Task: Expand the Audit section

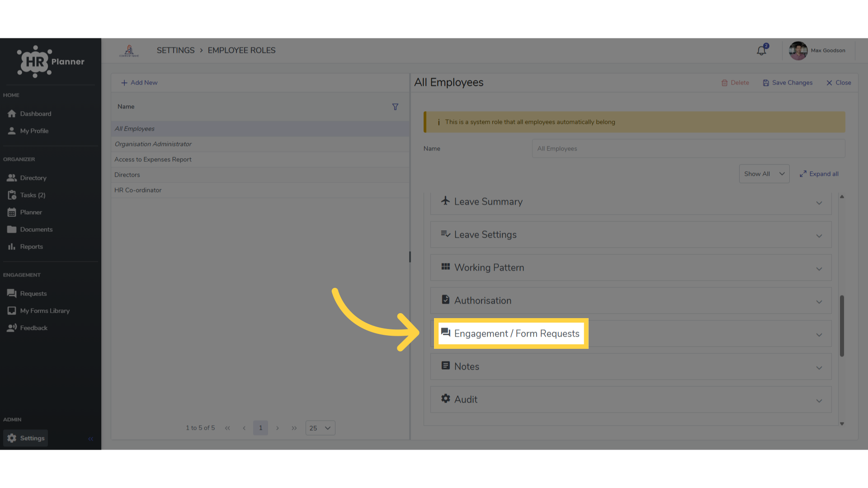Action: pyautogui.click(x=631, y=399)
